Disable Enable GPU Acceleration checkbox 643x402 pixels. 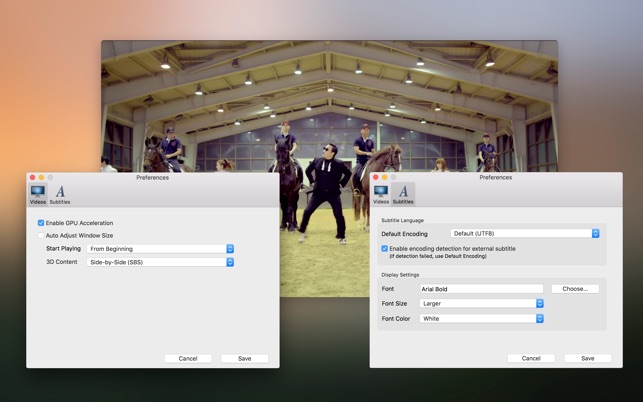pyautogui.click(x=41, y=223)
